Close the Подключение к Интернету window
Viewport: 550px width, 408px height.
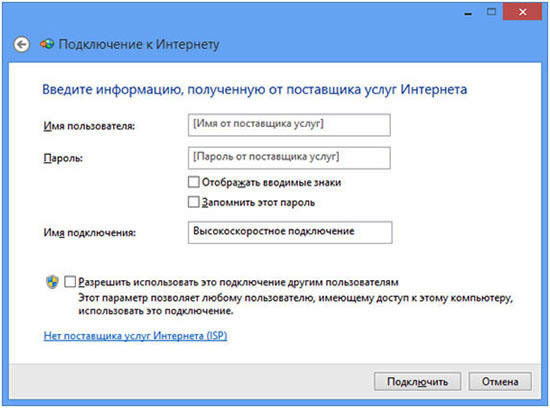point(522,12)
